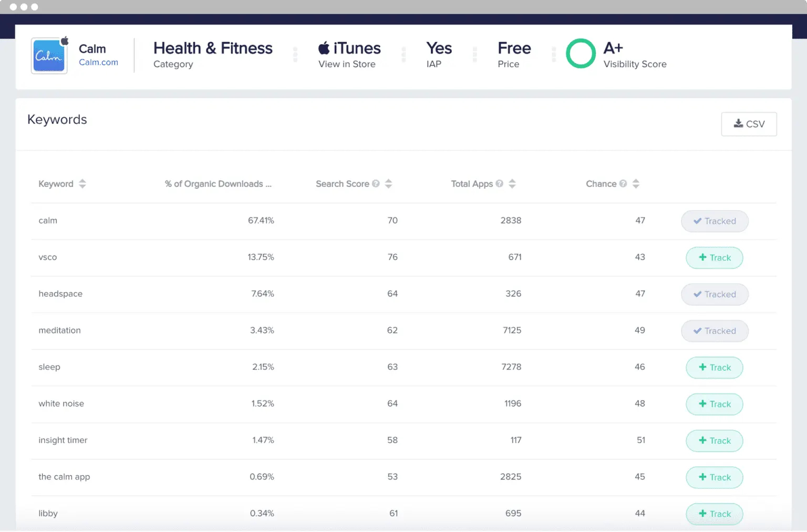Click the Keywords section heading
Viewport: 807px width, 532px height.
57,120
